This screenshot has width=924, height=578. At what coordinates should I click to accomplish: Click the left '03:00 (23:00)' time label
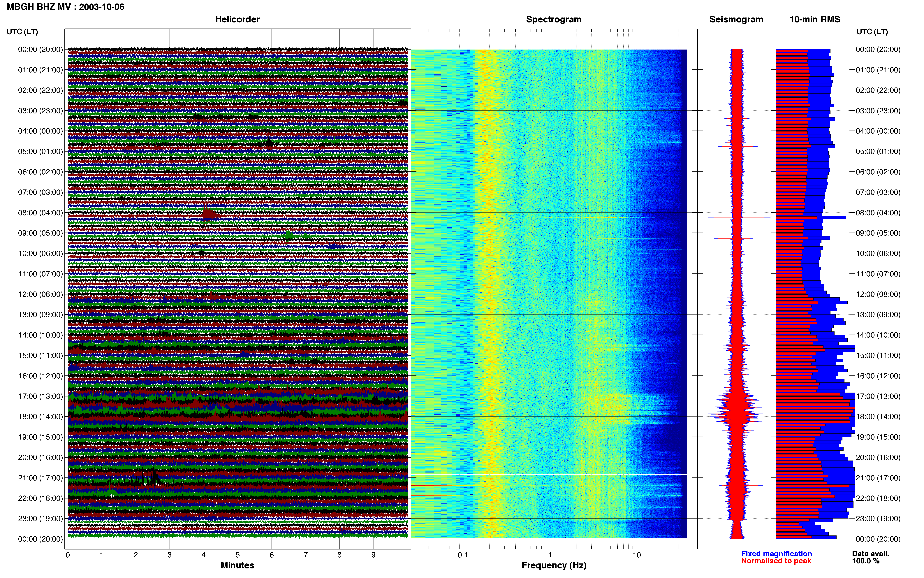click(40, 110)
